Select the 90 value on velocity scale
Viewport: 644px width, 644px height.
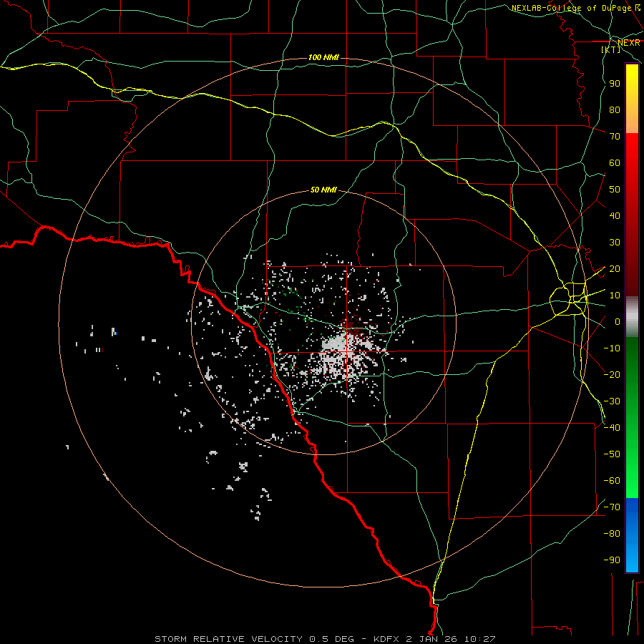click(615, 84)
